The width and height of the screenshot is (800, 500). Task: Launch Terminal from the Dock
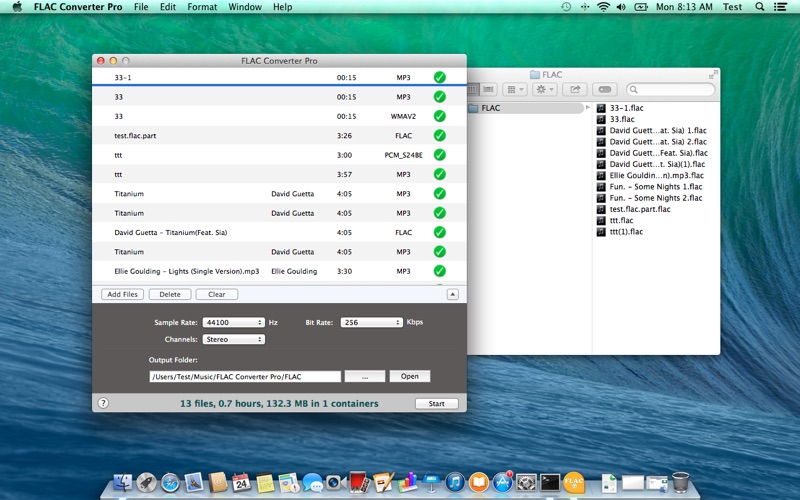click(x=550, y=482)
